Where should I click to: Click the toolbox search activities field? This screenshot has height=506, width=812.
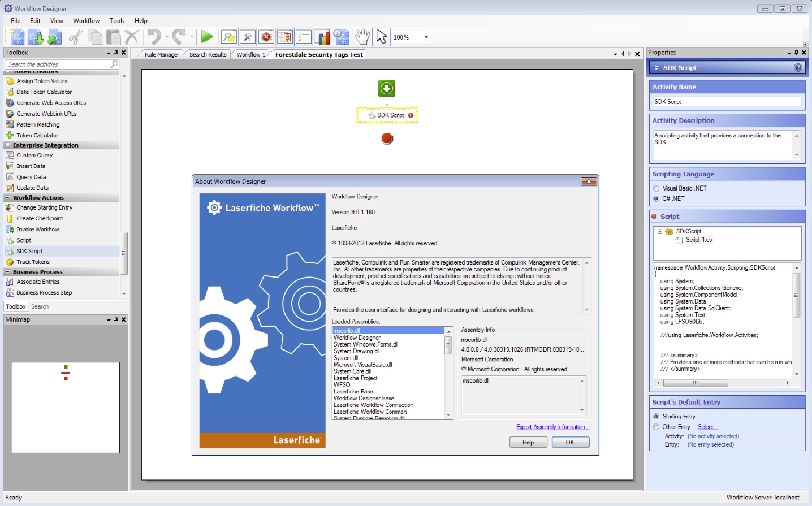(62, 64)
